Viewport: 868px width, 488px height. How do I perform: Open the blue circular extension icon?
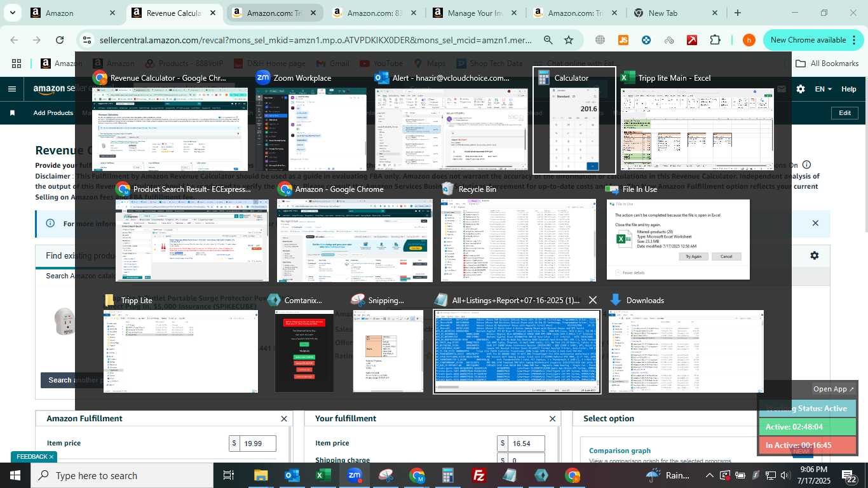coord(646,40)
